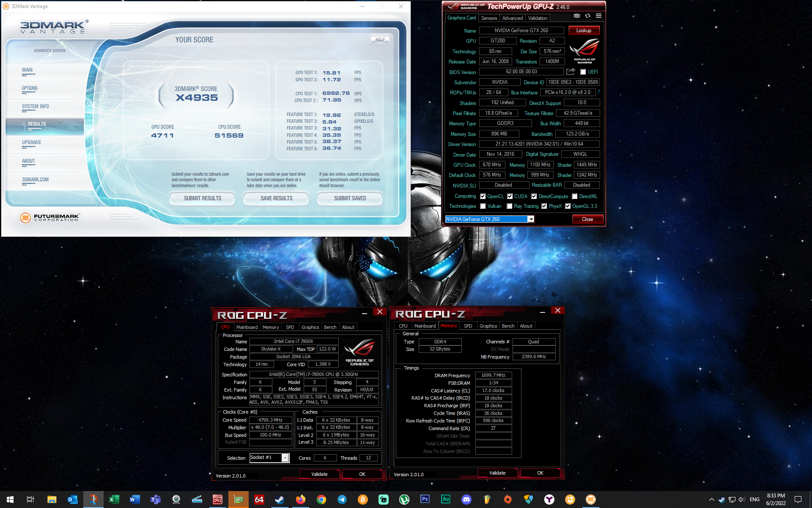This screenshot has width=812, height=508.
Task: Click the ENG language indicator
Action: (754, 500)
